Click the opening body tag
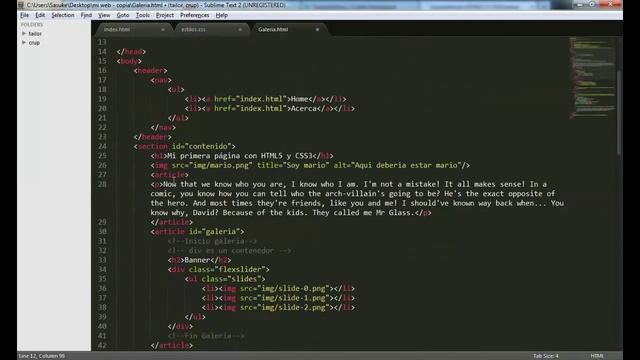The image size is (640, 360). (129, 61)
